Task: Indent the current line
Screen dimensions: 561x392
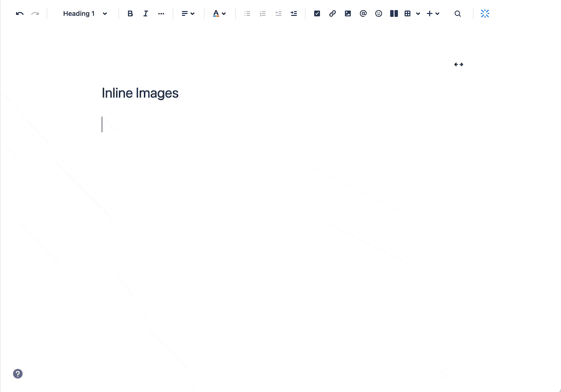Action: 294,13
